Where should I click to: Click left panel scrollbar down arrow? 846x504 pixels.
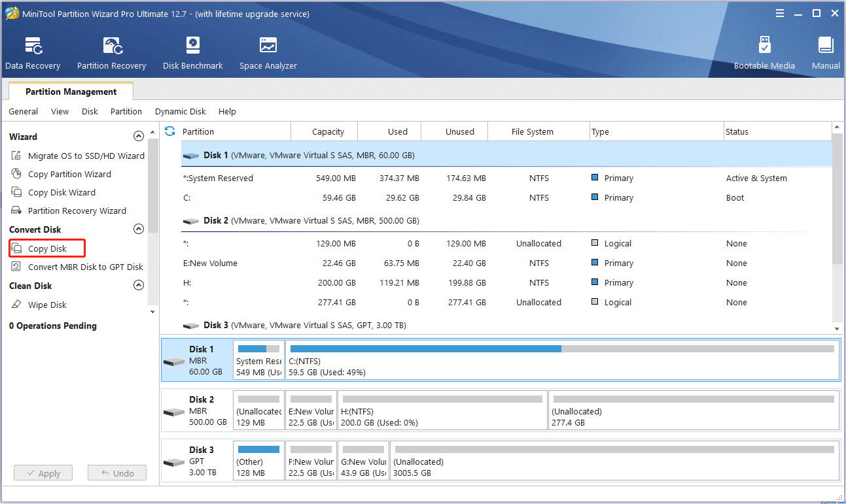152,312
